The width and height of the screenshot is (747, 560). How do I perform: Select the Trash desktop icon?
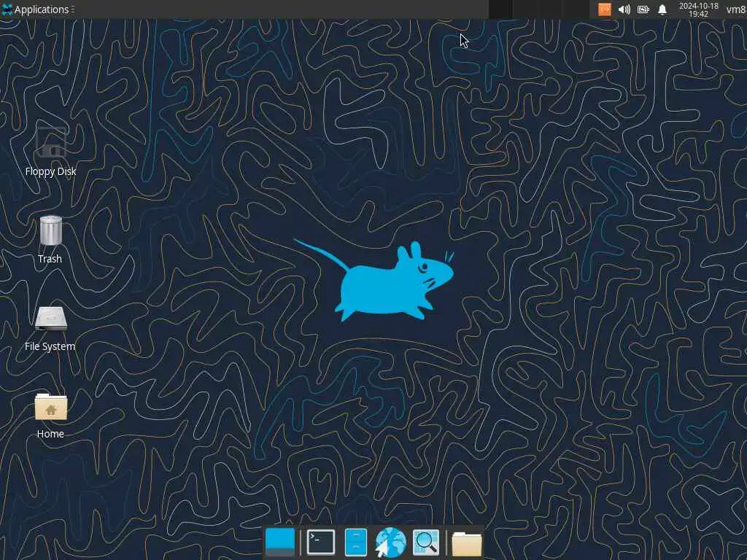(x=50, y=230)
